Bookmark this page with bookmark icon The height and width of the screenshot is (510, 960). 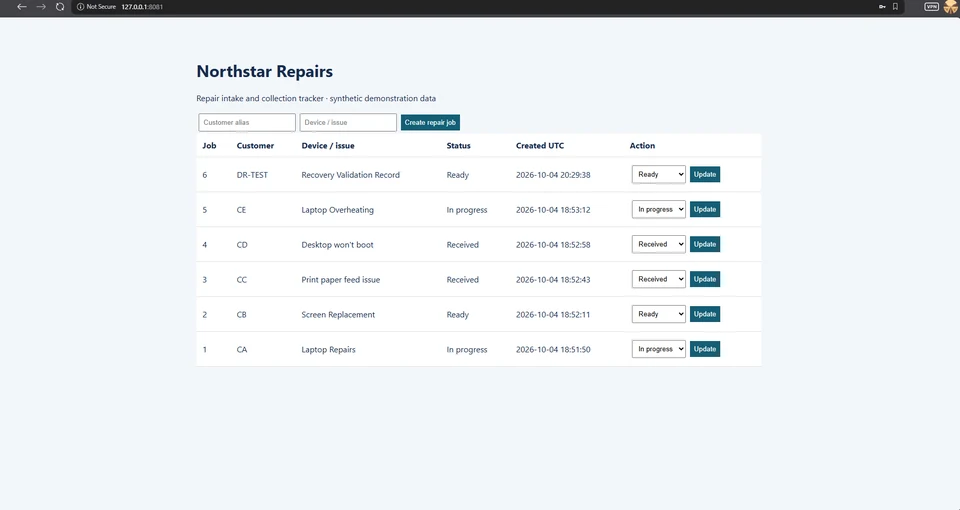895,7
